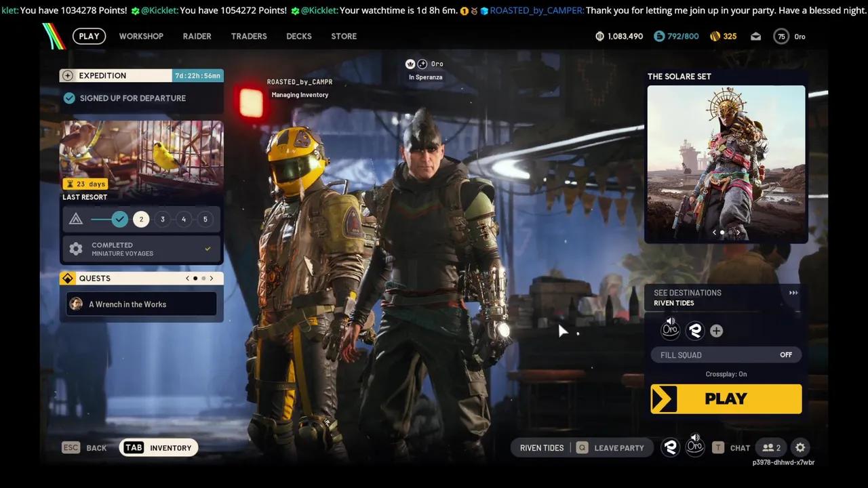Select second quest page dot indicator
This screenshot has width=868, height=488.
pyautogui.click(x=203, y=279)
